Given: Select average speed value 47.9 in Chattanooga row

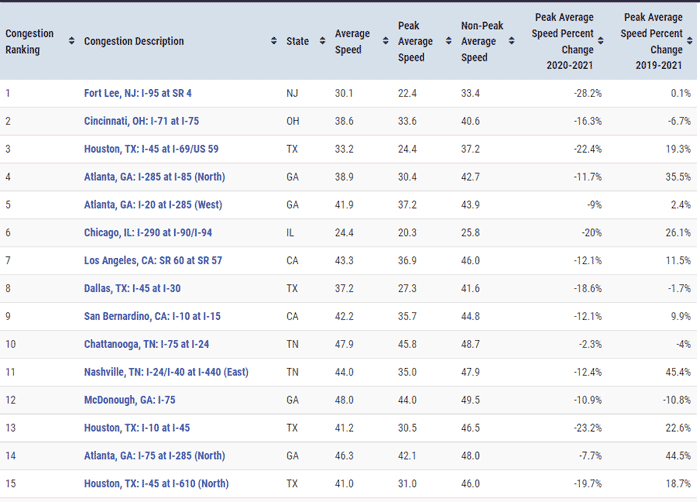Looking at the screenshot, I should (x=344, y=344).
